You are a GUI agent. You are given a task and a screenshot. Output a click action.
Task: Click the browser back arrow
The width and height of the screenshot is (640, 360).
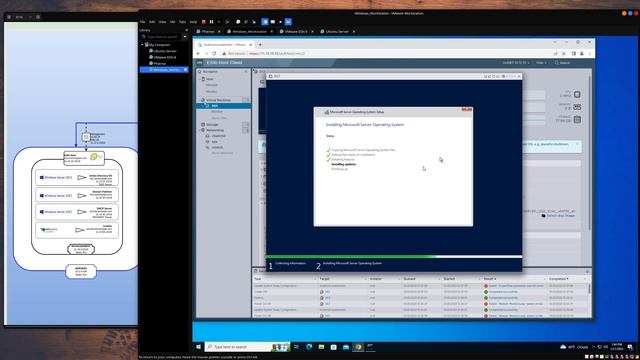198,53
